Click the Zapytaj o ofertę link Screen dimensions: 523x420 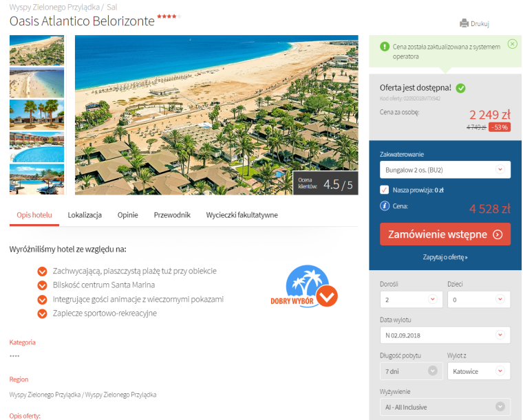tap(445, 257)
